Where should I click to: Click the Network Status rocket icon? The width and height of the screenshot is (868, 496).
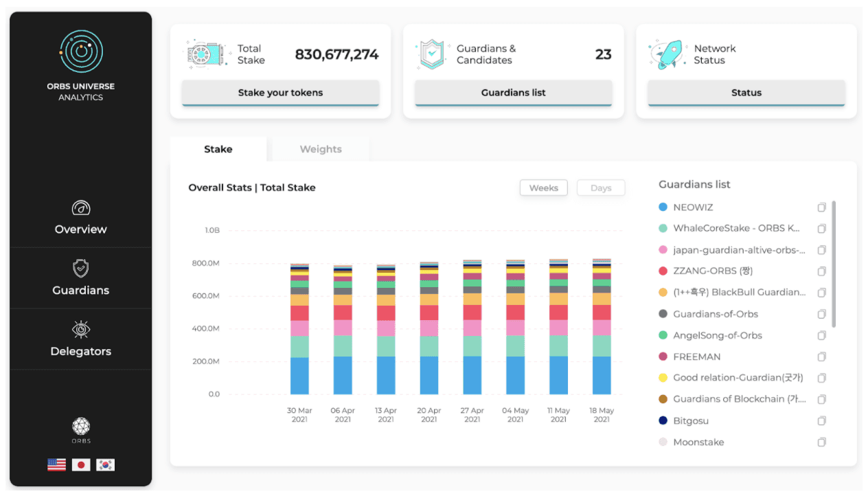click(667, 54)
